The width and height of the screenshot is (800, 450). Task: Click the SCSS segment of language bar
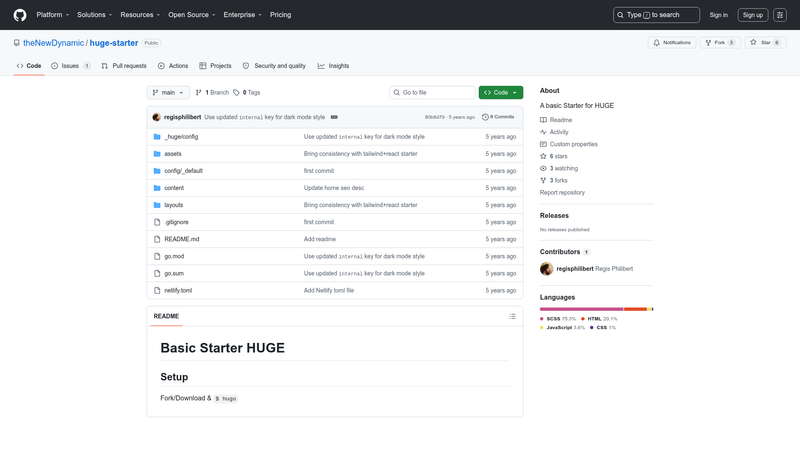click(582, 309)
